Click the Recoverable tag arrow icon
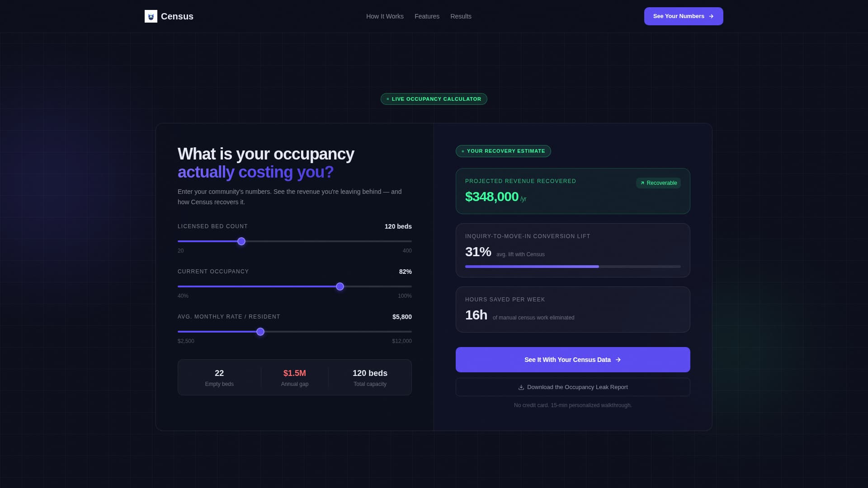This screenshot has width=868, height=488. pyautogui.click(x=642, y=183)
